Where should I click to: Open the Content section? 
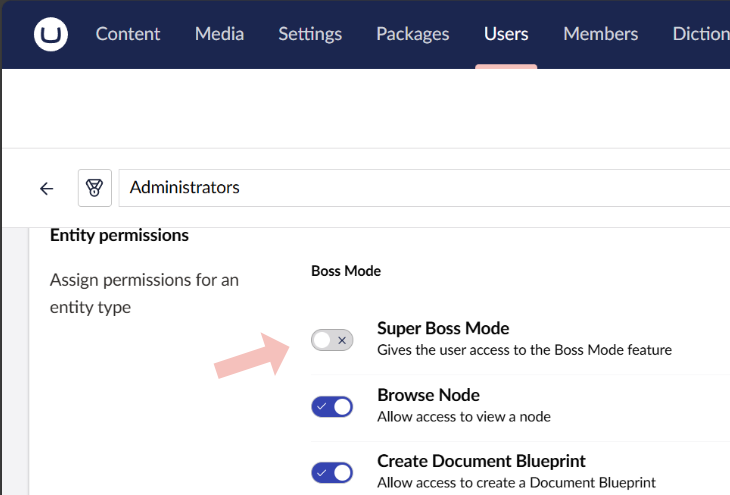pyautogui.click(x=128, y=34)
